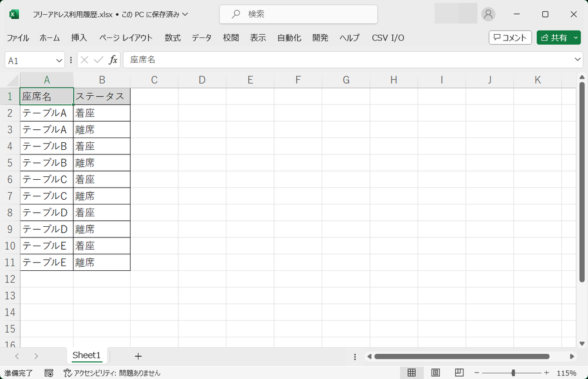Click the insert function fx icon
The width and height of the screenshot is (588, 379).
click(x=113, y=60)
